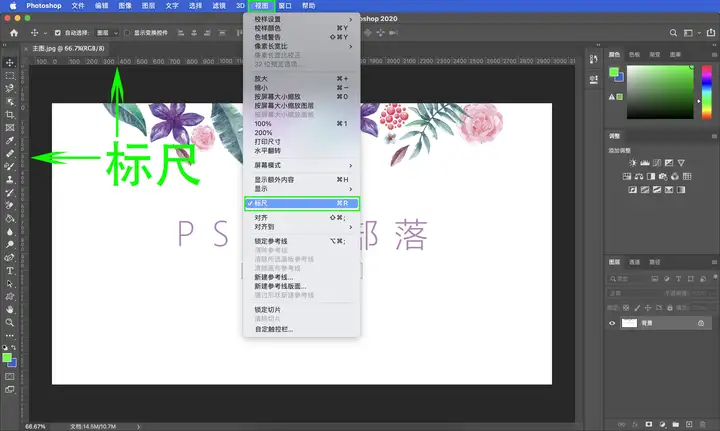Choose 新建参考线... menu item

(302, 277)
